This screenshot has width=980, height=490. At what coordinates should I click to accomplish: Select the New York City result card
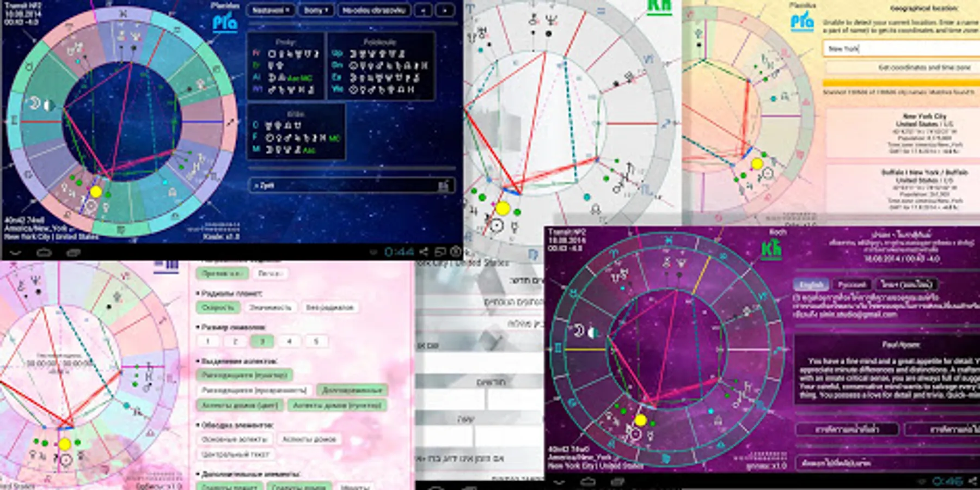(903, 133)
